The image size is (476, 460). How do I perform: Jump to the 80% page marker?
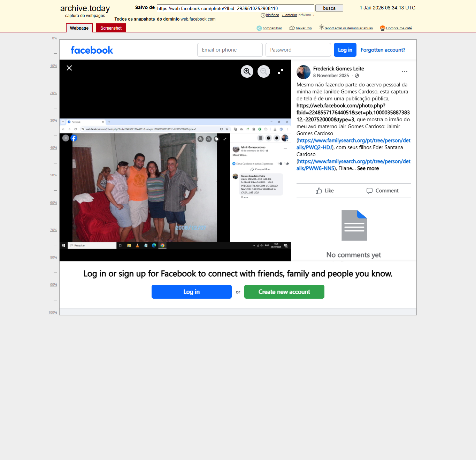tap(54, 258)
